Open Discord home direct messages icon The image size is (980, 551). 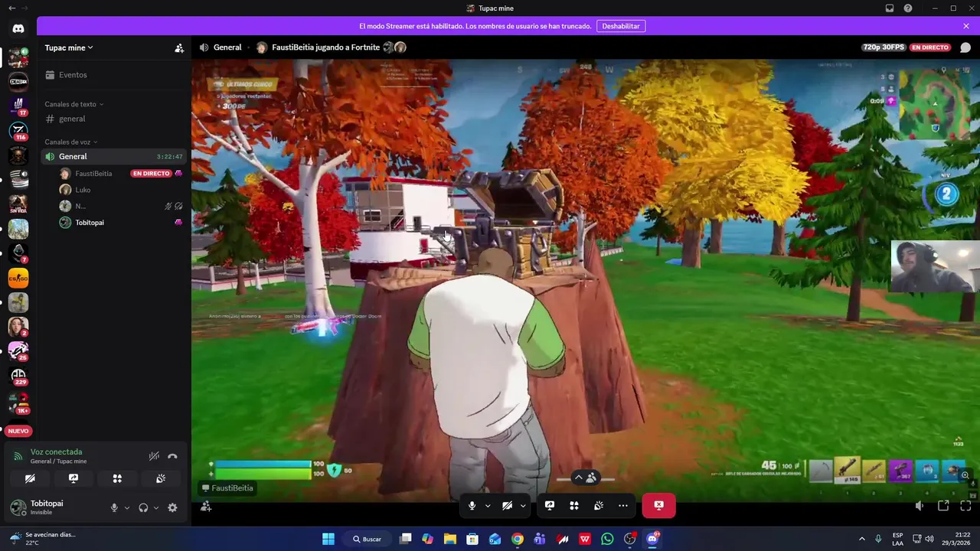tap(18, 28)
